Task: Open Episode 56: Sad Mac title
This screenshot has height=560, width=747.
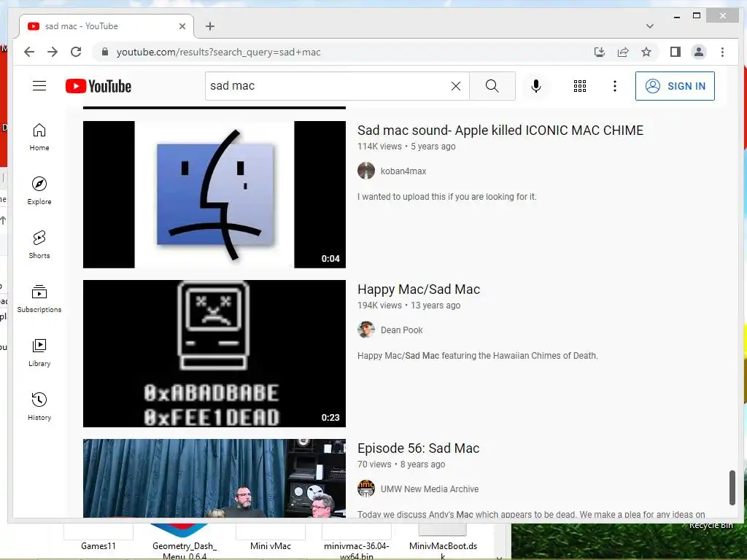Action: point(418,448)
